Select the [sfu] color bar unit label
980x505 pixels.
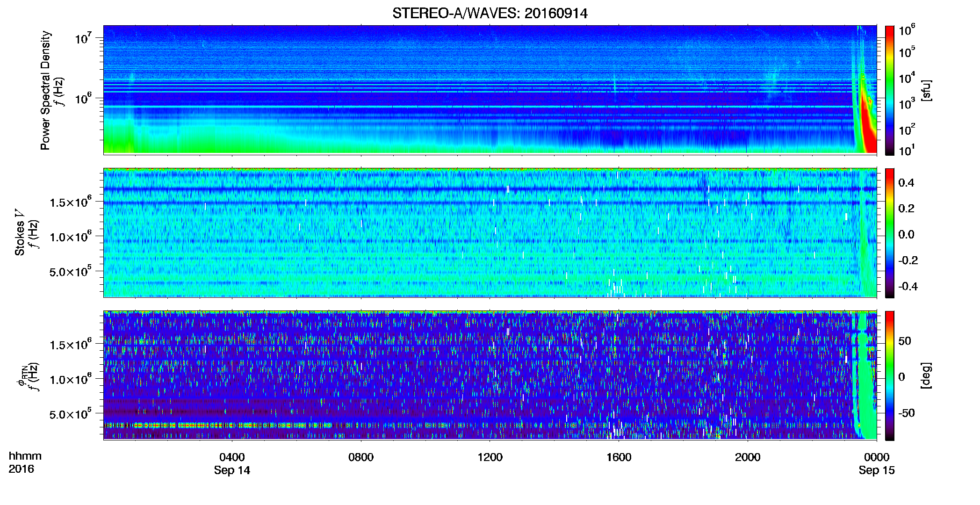(926, 90)
